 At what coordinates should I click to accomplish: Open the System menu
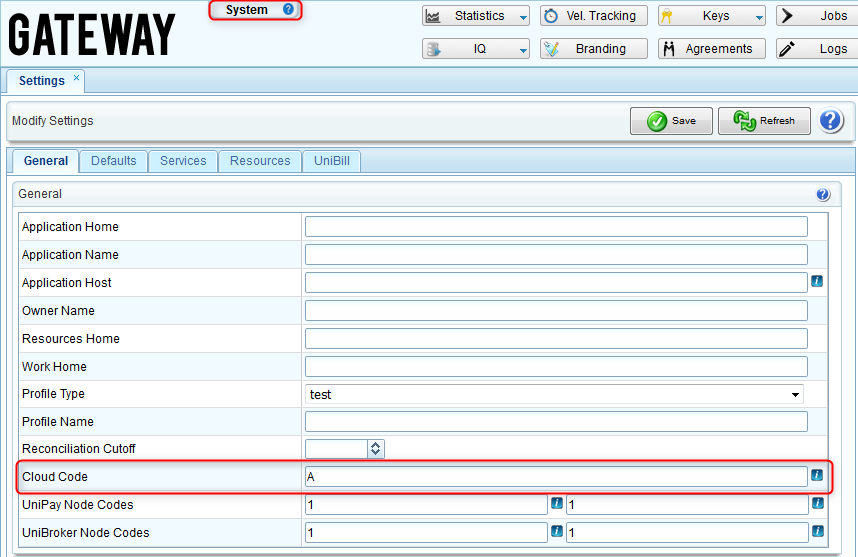[247, 10]
